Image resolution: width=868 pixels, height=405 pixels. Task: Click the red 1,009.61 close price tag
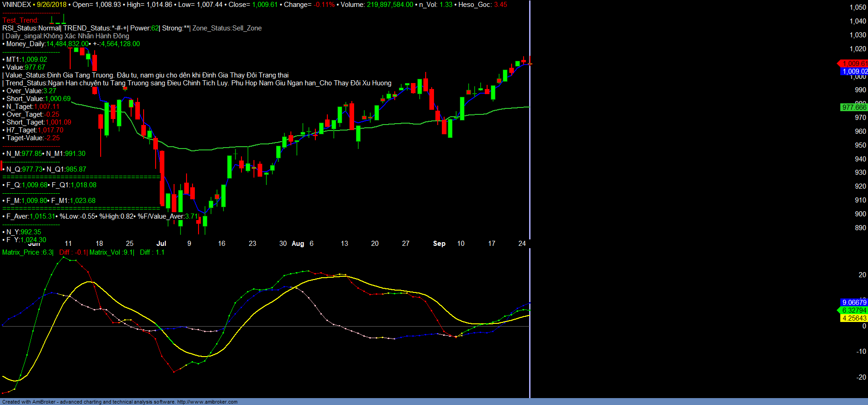coord(854,64)
